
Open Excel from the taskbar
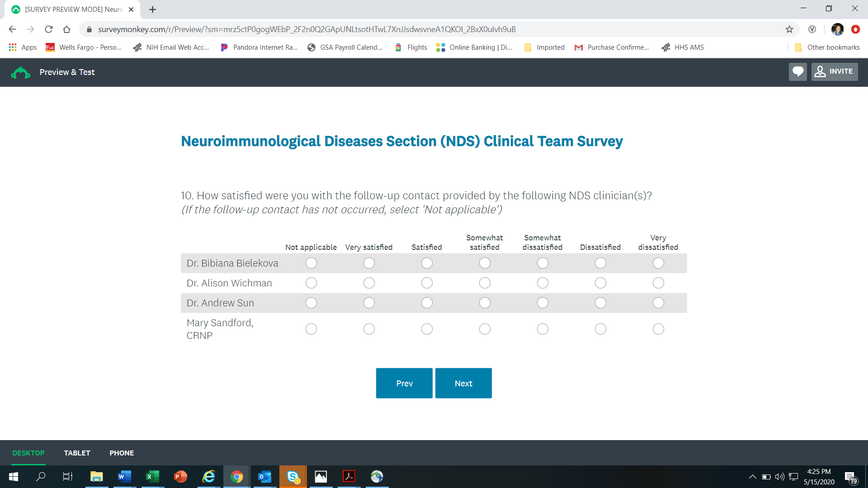[x=152, y=477]
